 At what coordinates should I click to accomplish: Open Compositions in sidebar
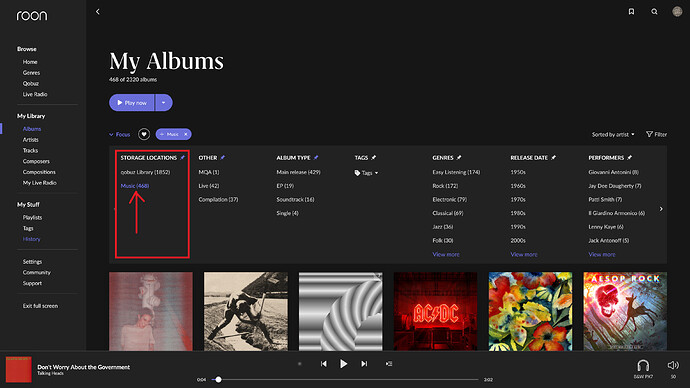39,172
